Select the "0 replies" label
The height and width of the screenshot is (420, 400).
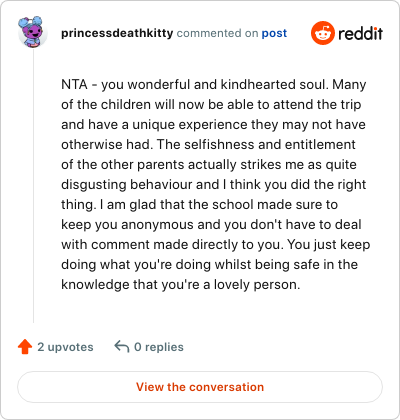(159, 347)
